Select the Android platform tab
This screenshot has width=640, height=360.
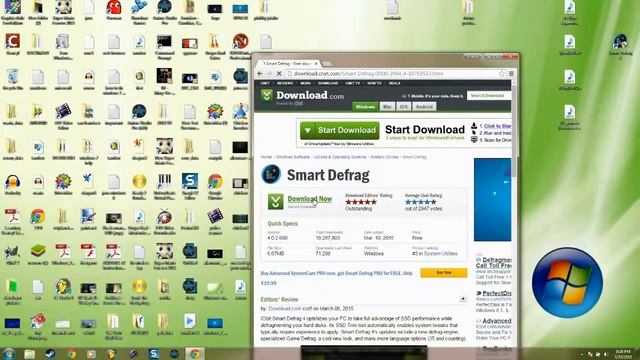point(424,107)
